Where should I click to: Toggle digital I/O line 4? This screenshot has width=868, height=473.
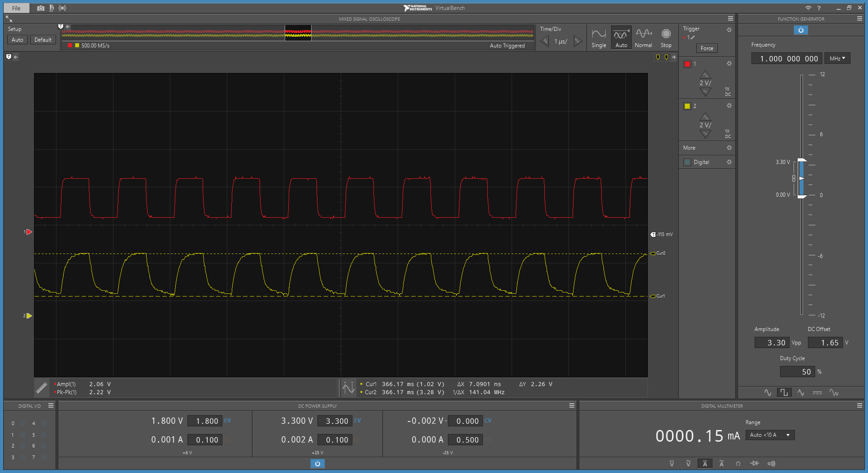43,423
